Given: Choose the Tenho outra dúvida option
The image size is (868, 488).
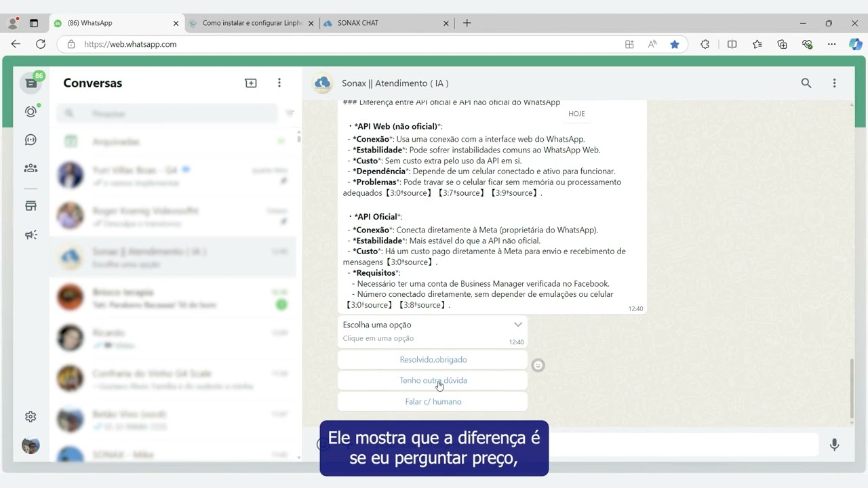Looking at the screenshot, I should click(433, 380).
